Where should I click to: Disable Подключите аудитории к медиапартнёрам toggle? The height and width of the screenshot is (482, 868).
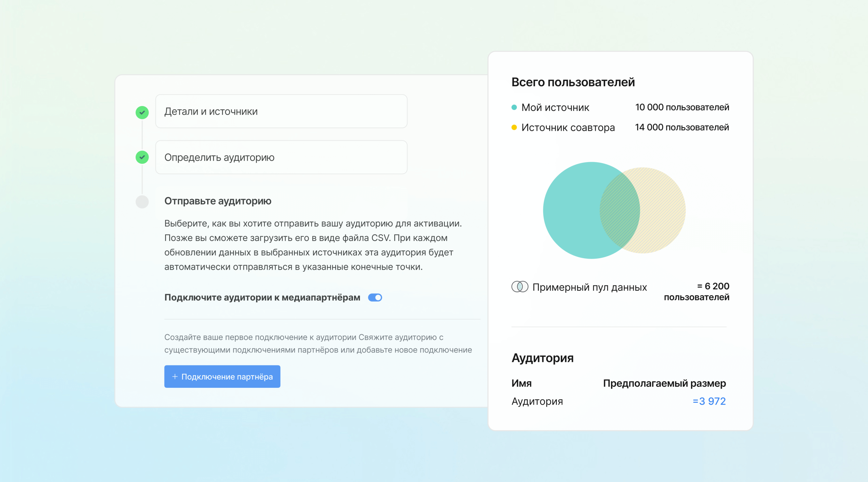(x=375, y=297)
